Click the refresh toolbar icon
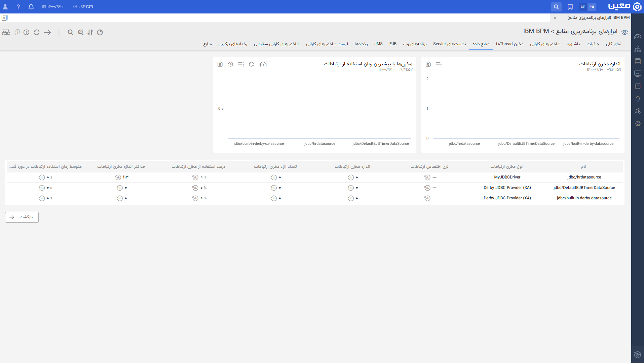 pyautogui.click(x=37, y=32)
